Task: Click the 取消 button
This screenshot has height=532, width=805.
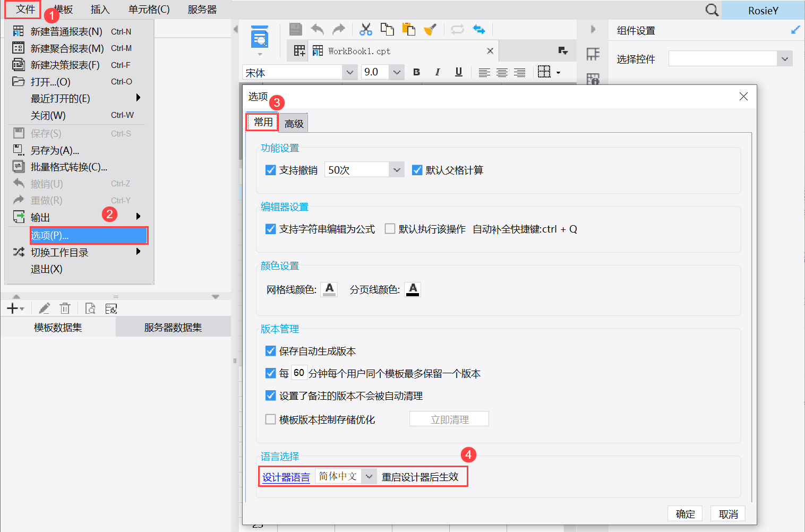Action: 728,513
